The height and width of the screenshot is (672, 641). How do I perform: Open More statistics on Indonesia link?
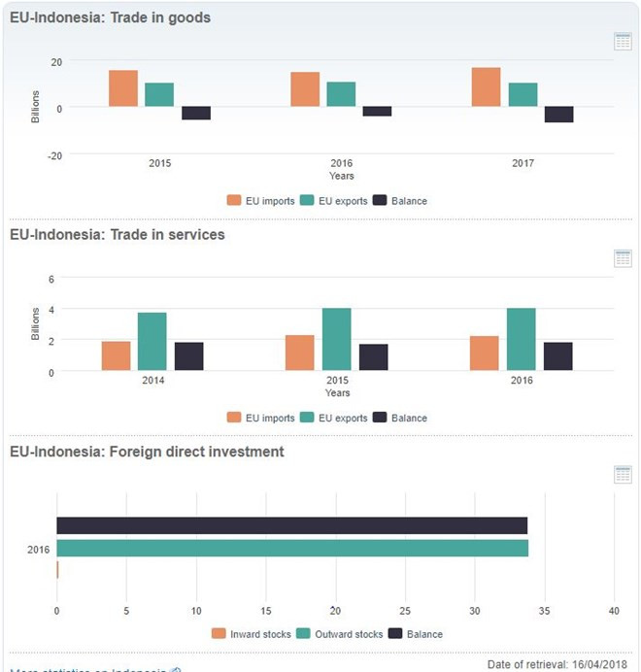coord(89,669)
